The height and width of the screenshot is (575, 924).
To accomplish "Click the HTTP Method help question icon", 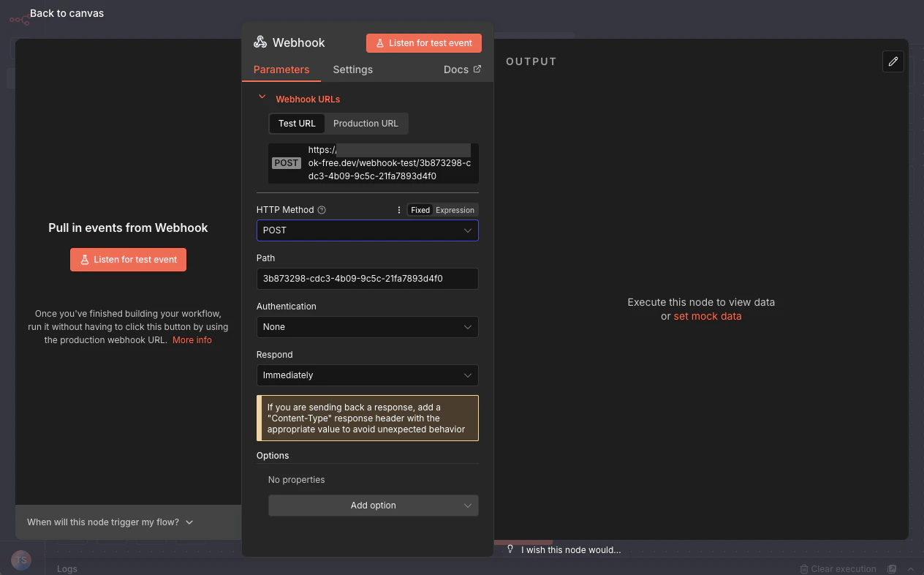I will pos(322,210).
